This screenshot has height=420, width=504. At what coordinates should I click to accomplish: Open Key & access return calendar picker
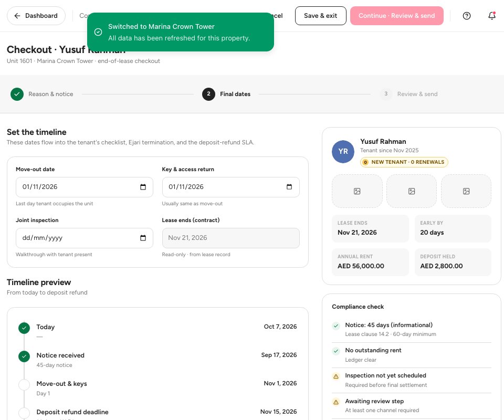[x=289, y=187]
